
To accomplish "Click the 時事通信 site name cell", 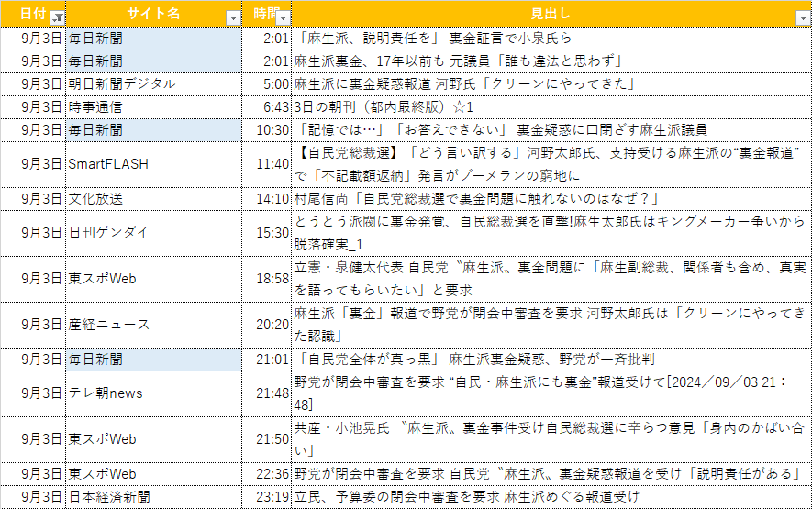I will [154, 106].
